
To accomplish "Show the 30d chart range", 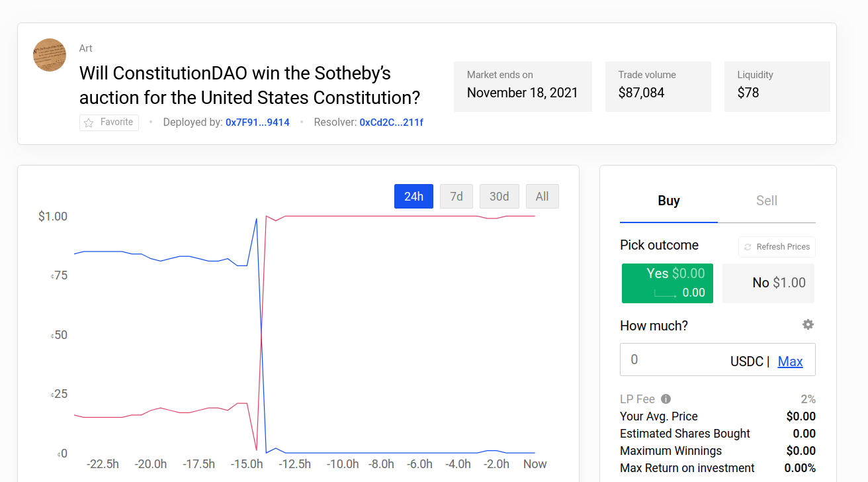I will tap(499, 197).
